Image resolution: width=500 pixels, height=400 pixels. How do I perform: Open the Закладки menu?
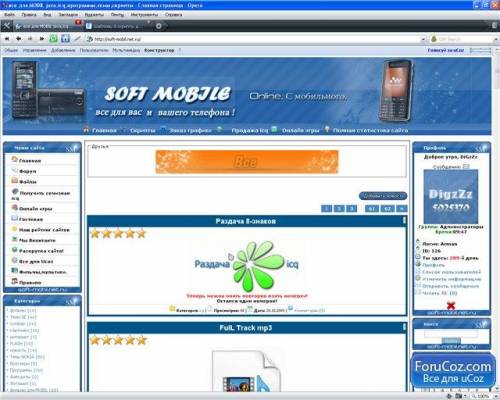point(68,15)
